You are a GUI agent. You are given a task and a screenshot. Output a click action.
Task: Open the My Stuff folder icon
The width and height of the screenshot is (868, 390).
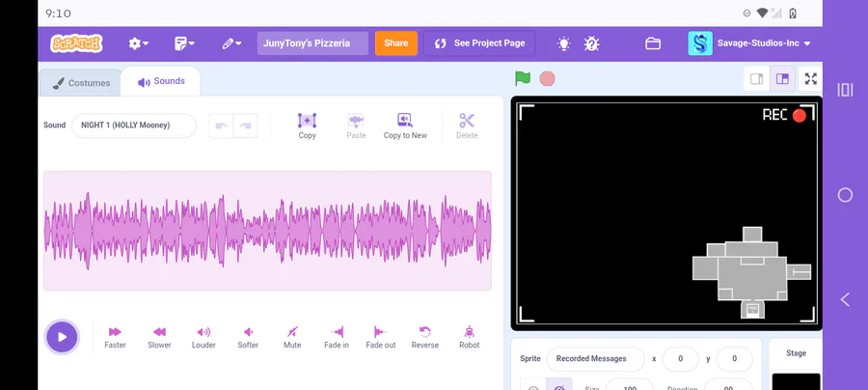pos(653,43)
